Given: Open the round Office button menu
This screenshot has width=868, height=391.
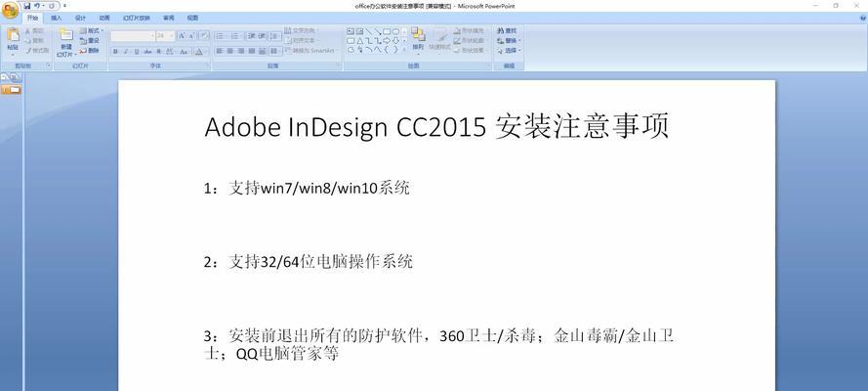Looking at the screenshot, I should click(10, 10).
